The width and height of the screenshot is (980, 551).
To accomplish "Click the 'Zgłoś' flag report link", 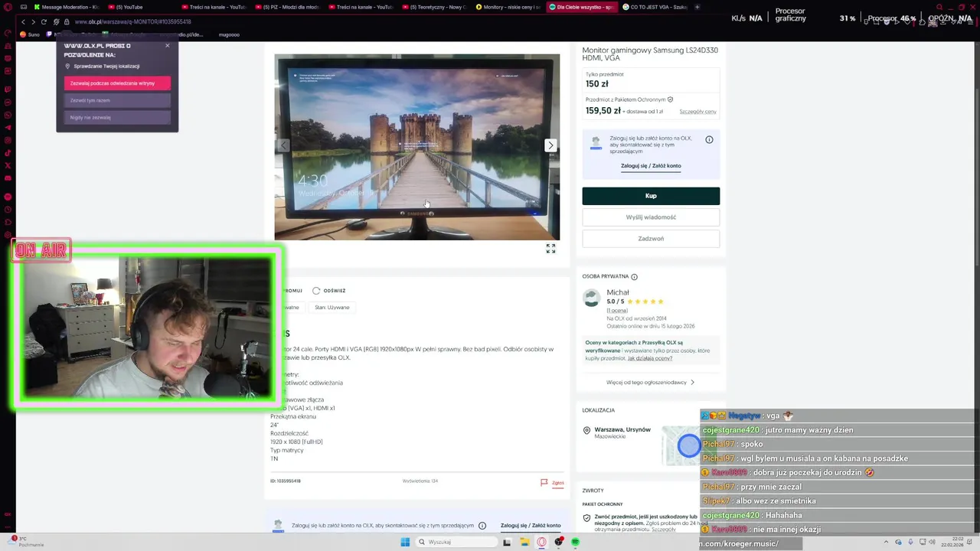I will pyautogui.click(x=552, y=483).
